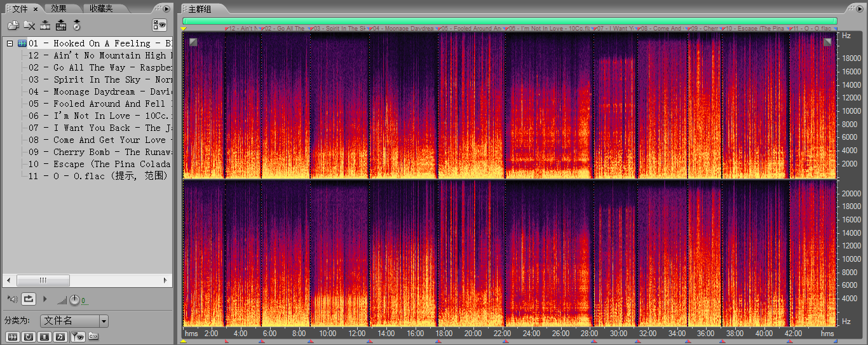Click the Close File icon in Files panel
The height and width of the screenshot is (345, 868).
29,25
